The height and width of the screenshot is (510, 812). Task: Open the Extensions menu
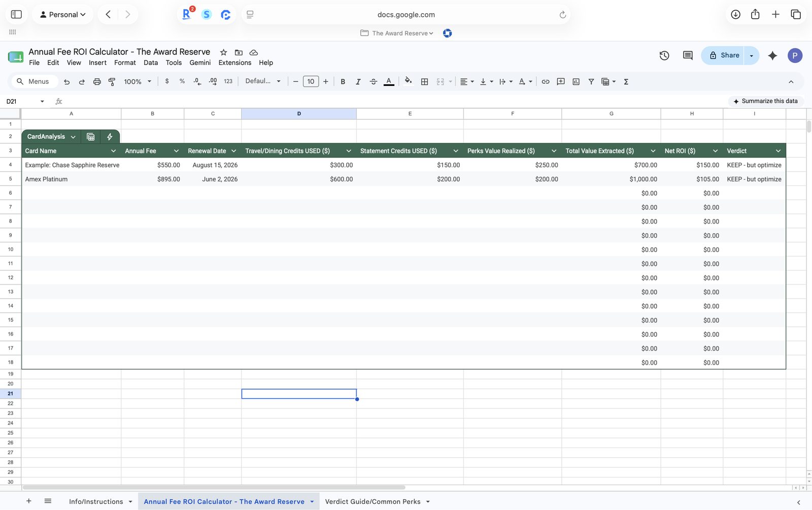(235, 63)
